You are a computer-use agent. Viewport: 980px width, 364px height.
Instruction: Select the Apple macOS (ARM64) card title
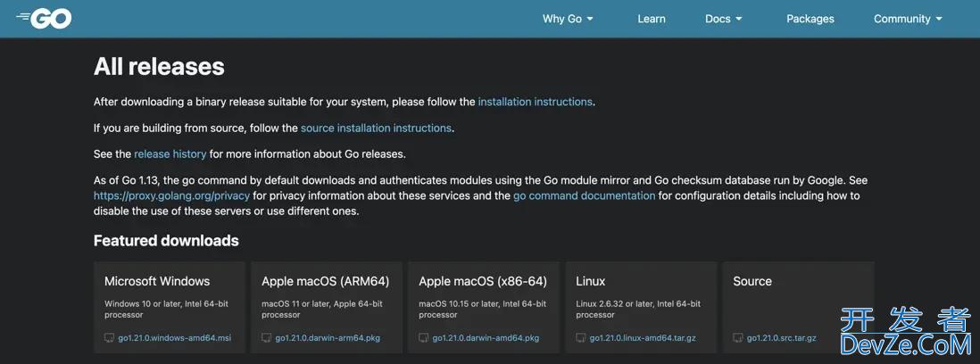(x=326, y=281)
